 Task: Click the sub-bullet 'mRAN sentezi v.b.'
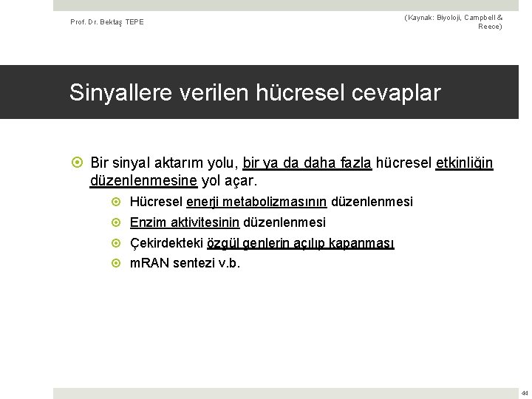point(185,263)
